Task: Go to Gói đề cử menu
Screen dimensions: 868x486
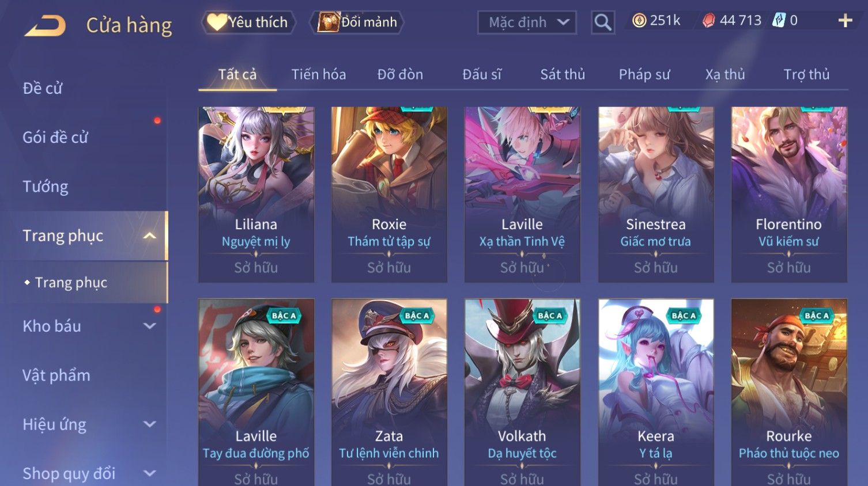Action: (55, 138)
